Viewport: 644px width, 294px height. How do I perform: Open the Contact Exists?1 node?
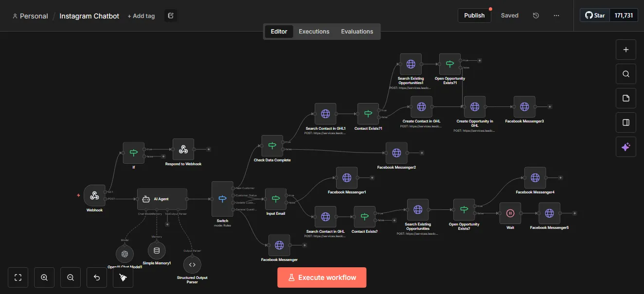pos(368,114)
